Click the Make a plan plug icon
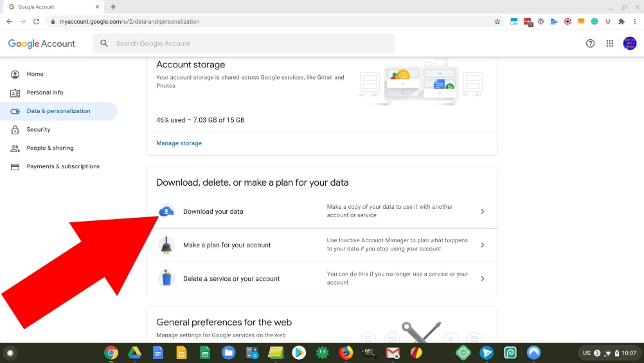This screenshot has width=644, height=363. tap(166, 245)
